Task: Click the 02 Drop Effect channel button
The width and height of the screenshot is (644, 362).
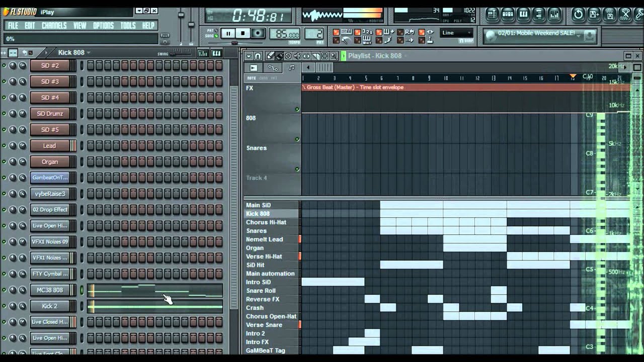Action: (50, 210)
